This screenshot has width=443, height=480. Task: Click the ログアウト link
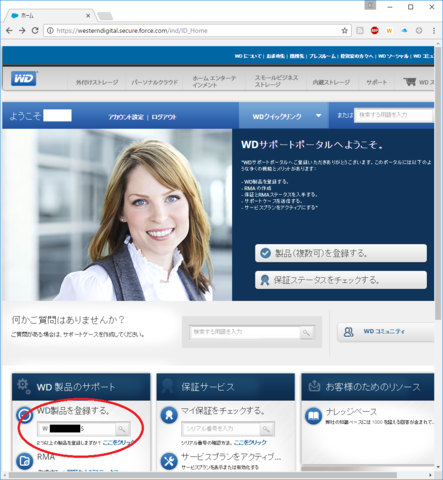coord(164,117)
